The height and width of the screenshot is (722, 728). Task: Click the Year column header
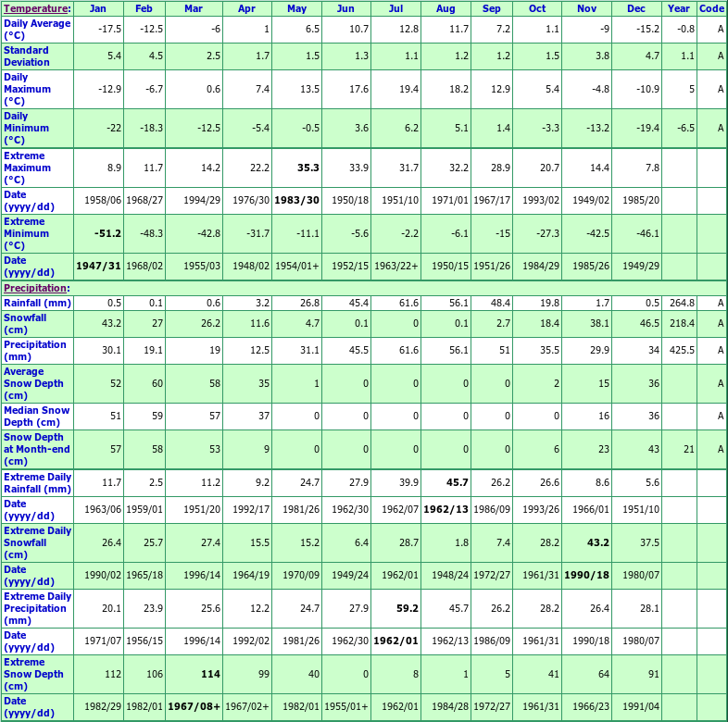(678, 8)
